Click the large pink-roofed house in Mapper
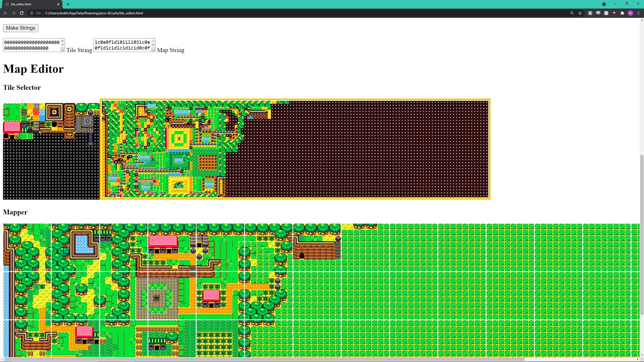Image resolution: width=644 pixels, height=362 pixels. (x=163, y=244)
